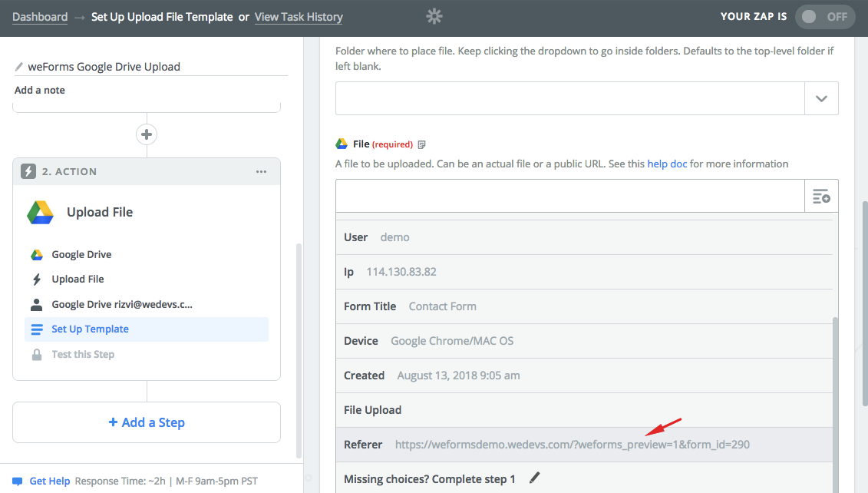
Task: Click the zap name weForms Google Drive Upload
Action: [x=104, y=67]
